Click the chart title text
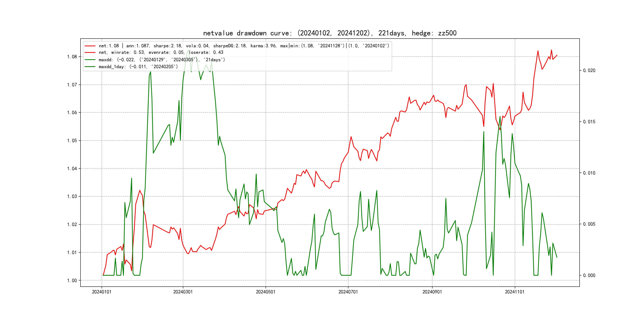The height and width of the screenshot is (322, 644). pos(330,33)
